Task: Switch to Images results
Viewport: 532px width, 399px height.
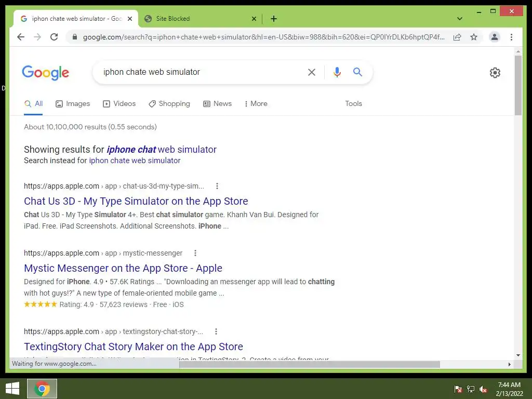Action: pyautogui.click(x=73, y=104)
